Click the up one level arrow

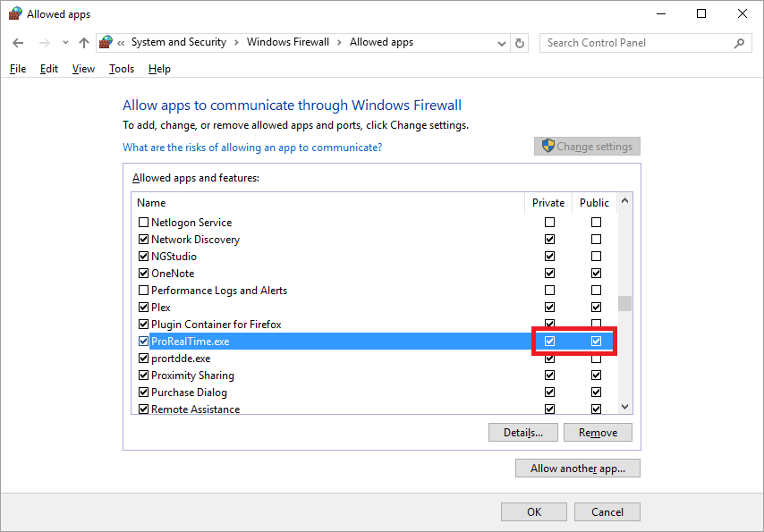pos(83,42)
